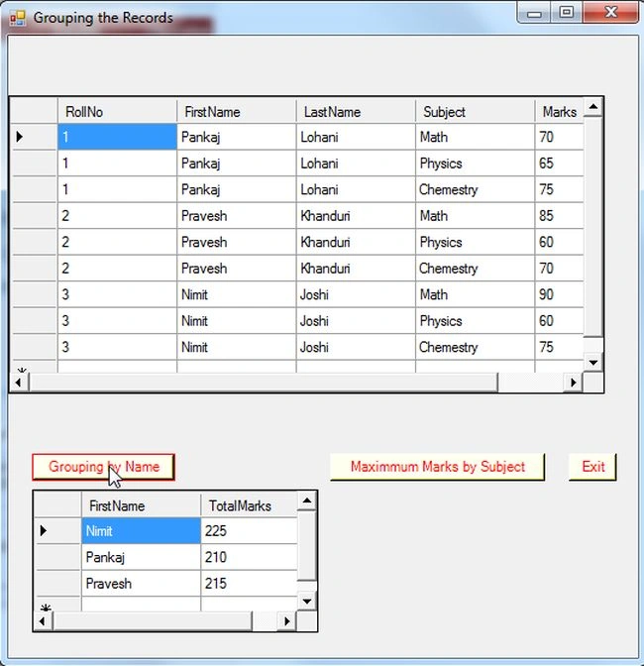The image size is (644, 666).
Task: Select the 'Lohani' cell in Physics 65 row
Action: tap(356, 164)
